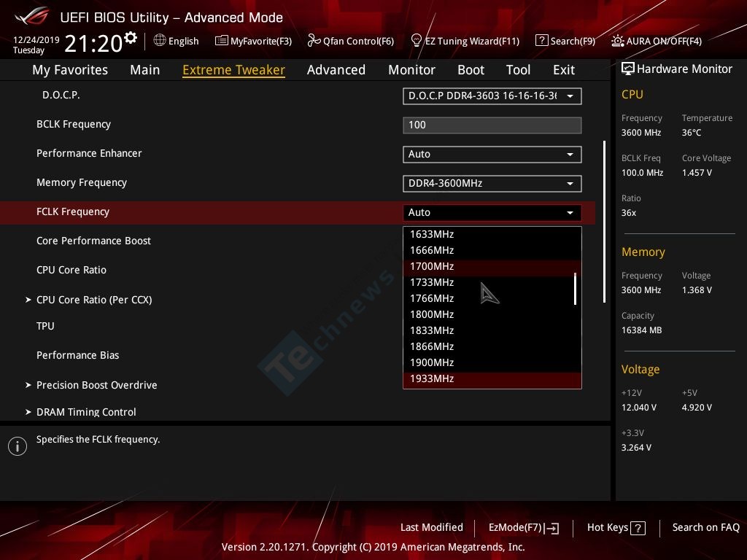
Task: Select 1833MHz FCLK option
Action: 489,330
